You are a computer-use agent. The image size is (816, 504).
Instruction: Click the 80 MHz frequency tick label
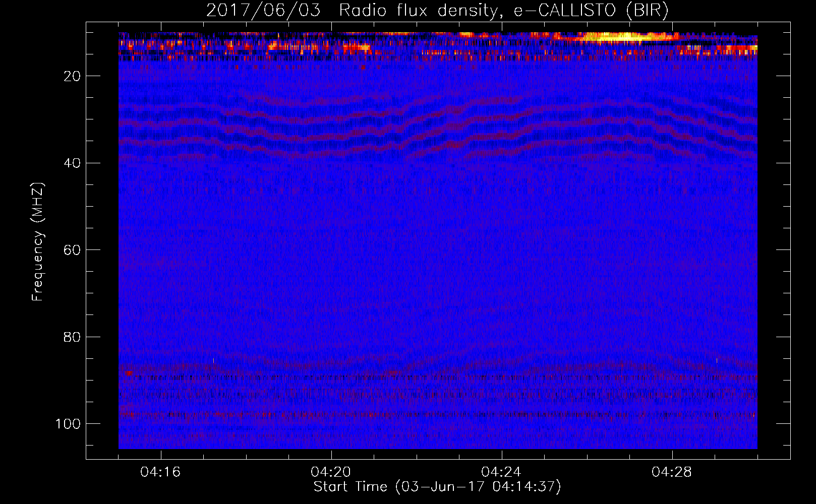72,337
